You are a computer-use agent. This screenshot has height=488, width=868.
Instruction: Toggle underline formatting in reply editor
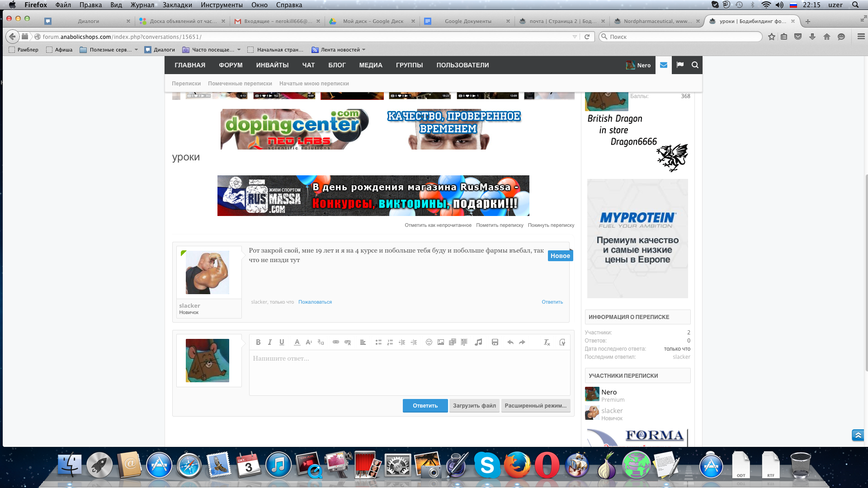282,342
